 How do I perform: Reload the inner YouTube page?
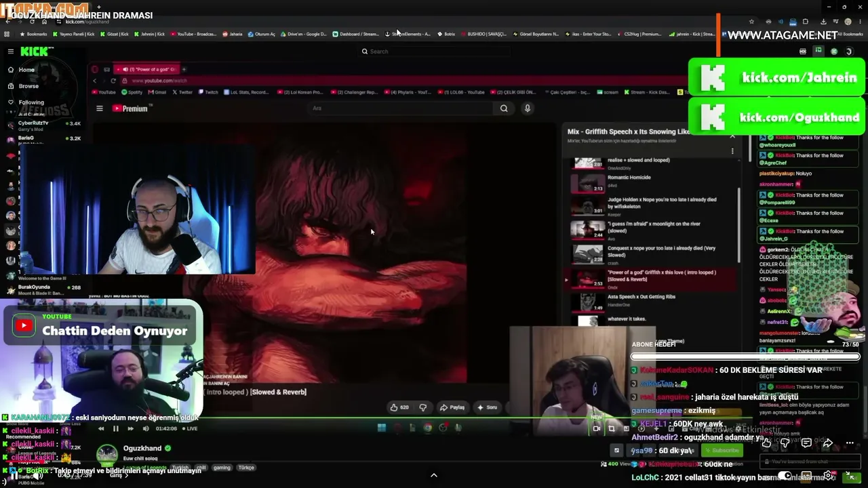coord(113,81)
